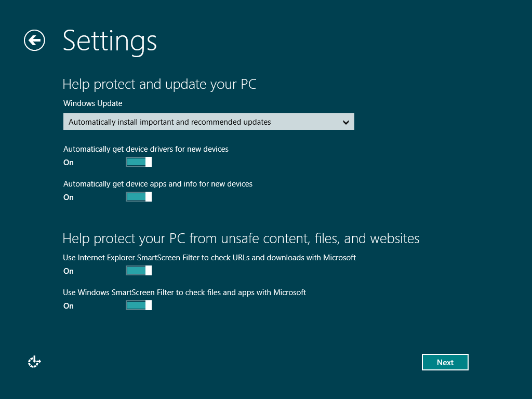Click the Internet Explorer SmartScreen Filter description

click(209, 258)
